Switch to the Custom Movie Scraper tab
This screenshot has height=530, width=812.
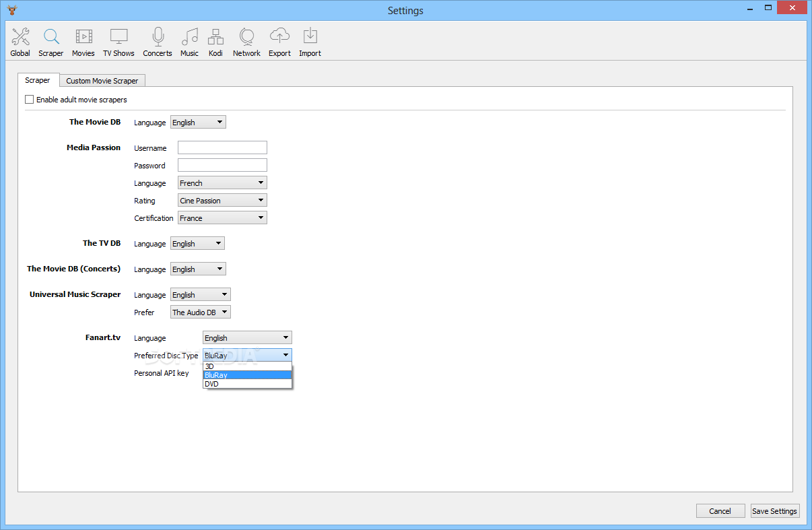[x=102, y=81]
